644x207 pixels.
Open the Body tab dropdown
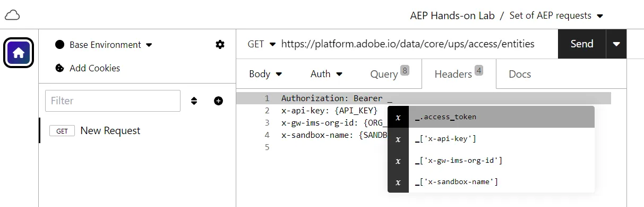[x=265, y=74]
